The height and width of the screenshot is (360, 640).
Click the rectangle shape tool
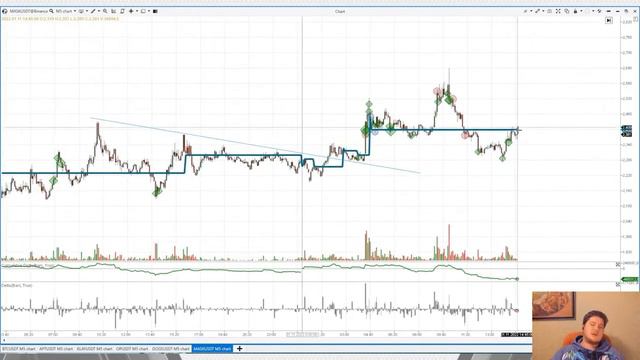(143, 11)
